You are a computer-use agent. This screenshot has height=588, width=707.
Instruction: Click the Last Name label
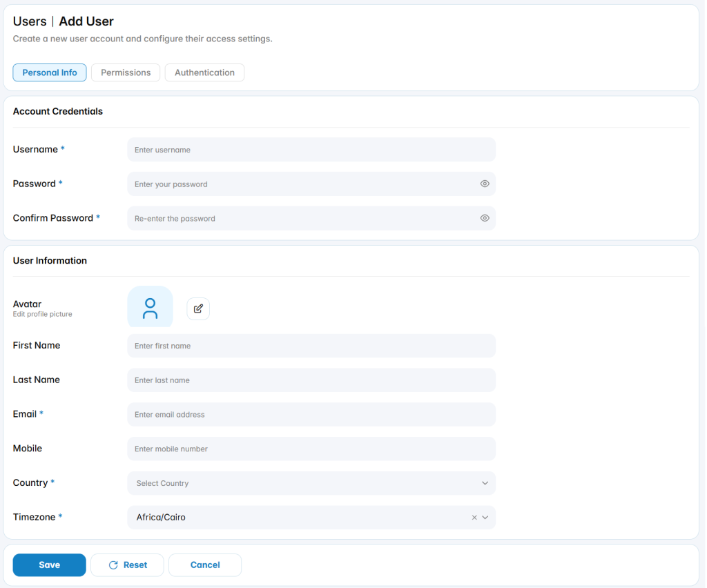pos(37,380)
